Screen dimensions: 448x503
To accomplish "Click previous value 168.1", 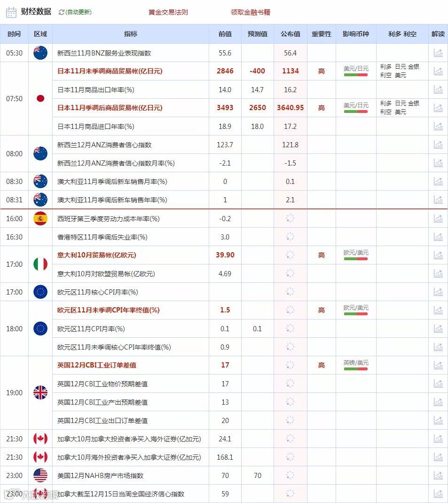I will tap(225, 457).
